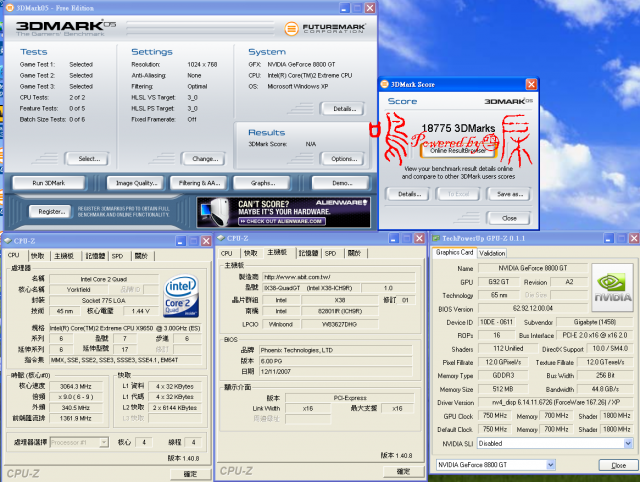Viewport: 640px width, 482px height.
Task: Select the 記憶體 tab in middle CPU-Z
Action: (308, 253)
